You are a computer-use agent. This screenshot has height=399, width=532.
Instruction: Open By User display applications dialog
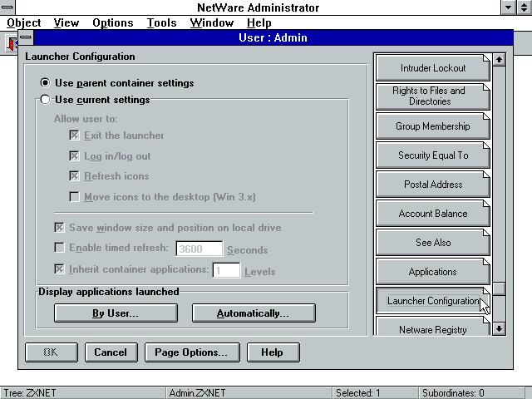pyautogui.click(x=116, y=313)
